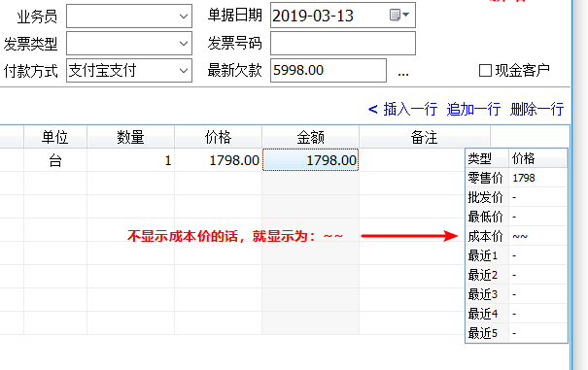Click the 数量 column header
The height and width of the screenshot is (370, 588).
pos(130,137)
